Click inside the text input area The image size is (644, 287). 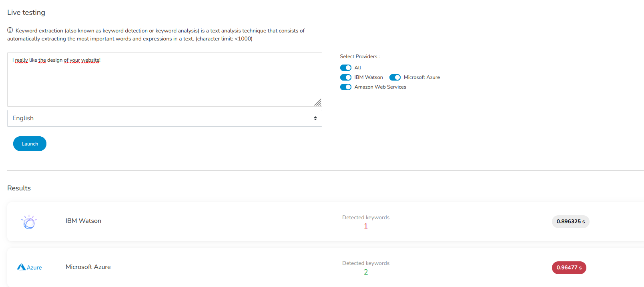pos(165,79)
